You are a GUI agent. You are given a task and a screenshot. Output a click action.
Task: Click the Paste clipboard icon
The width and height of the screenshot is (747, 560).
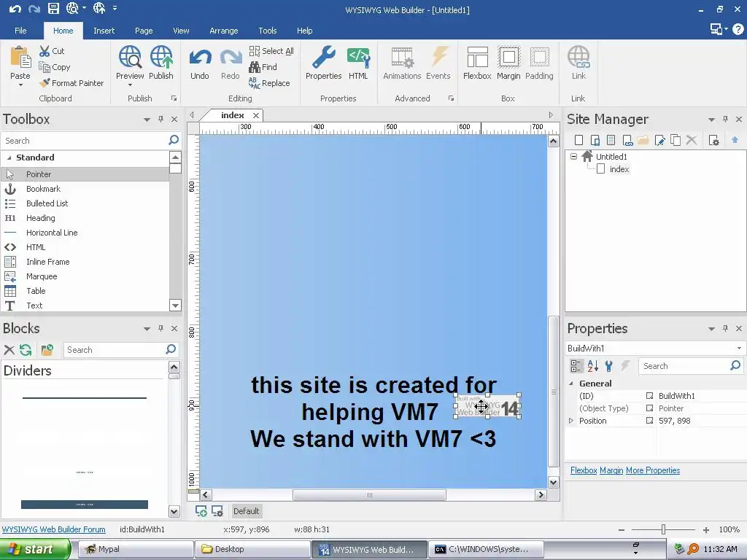[x=20, y=58]
